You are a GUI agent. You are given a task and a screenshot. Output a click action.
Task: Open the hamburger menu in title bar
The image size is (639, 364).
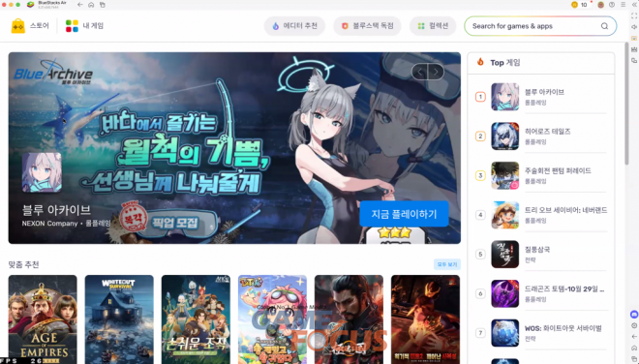(624, 5)
